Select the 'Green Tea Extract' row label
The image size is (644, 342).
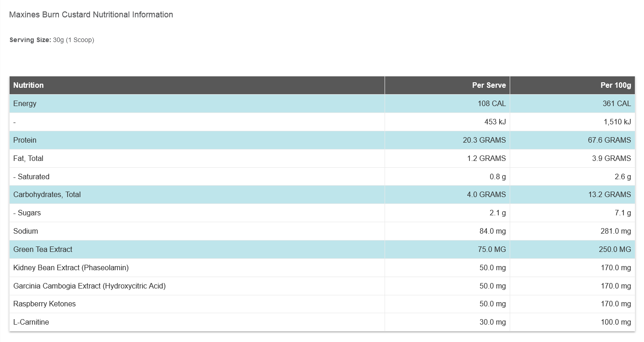pyautogui.click(x=43, y=249)
